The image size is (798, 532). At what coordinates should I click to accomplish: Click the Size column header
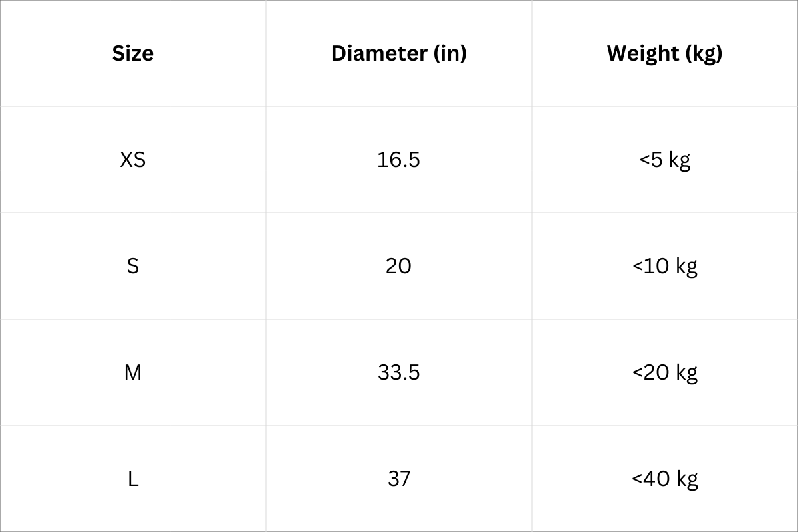133,53
